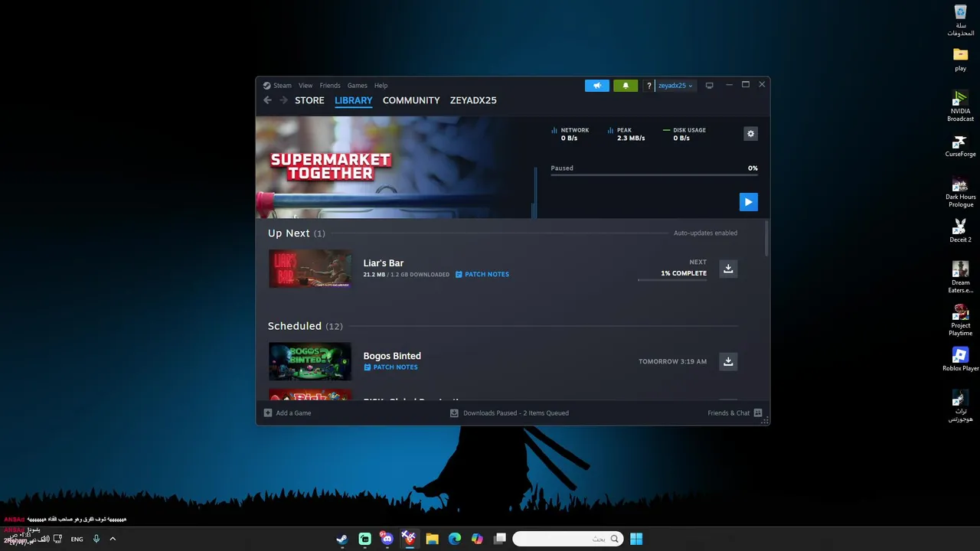Select the Roblox Player desktop icon

coord(960,360)
